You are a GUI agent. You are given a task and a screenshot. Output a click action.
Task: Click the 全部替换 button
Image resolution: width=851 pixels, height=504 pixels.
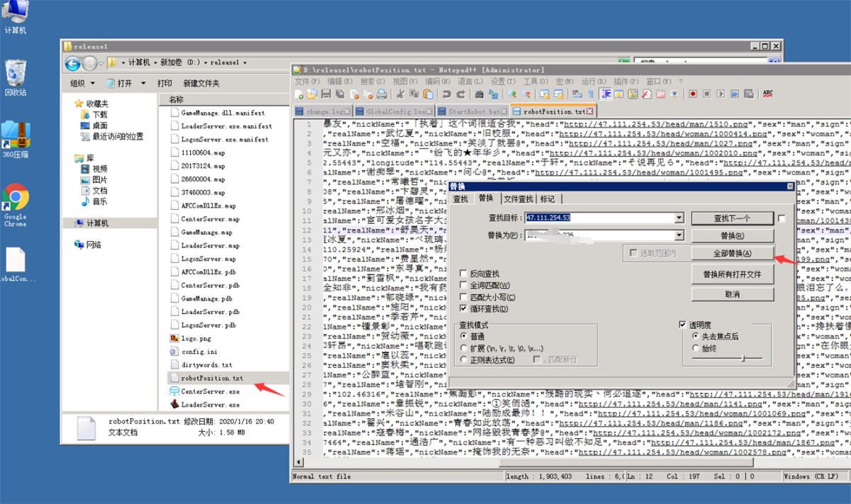(732, 253)
